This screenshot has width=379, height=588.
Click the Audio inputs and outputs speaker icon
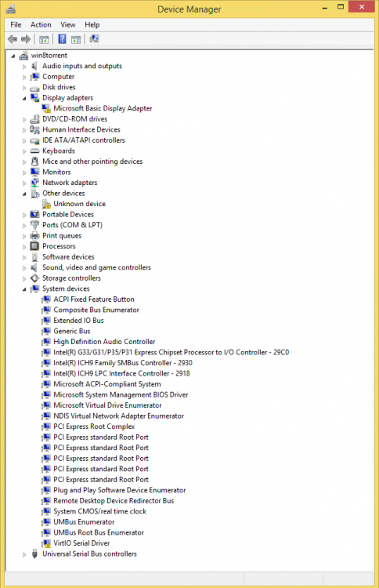[34, 66]
